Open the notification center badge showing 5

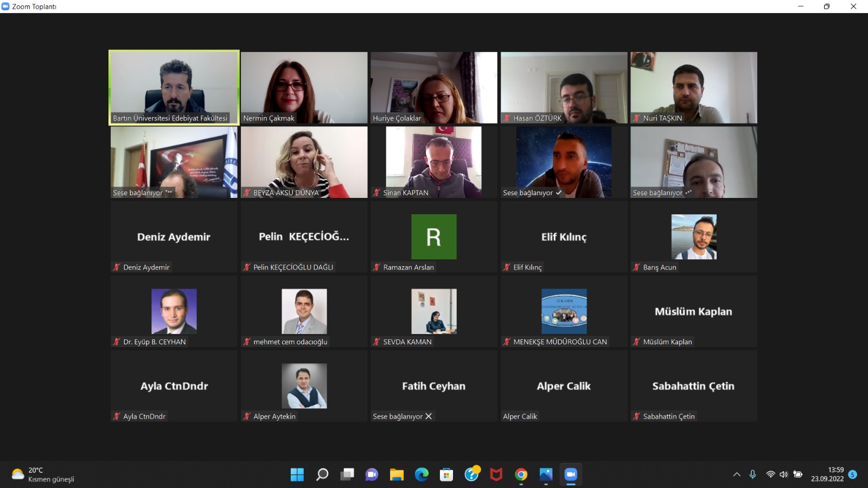[x=852, y=474]
